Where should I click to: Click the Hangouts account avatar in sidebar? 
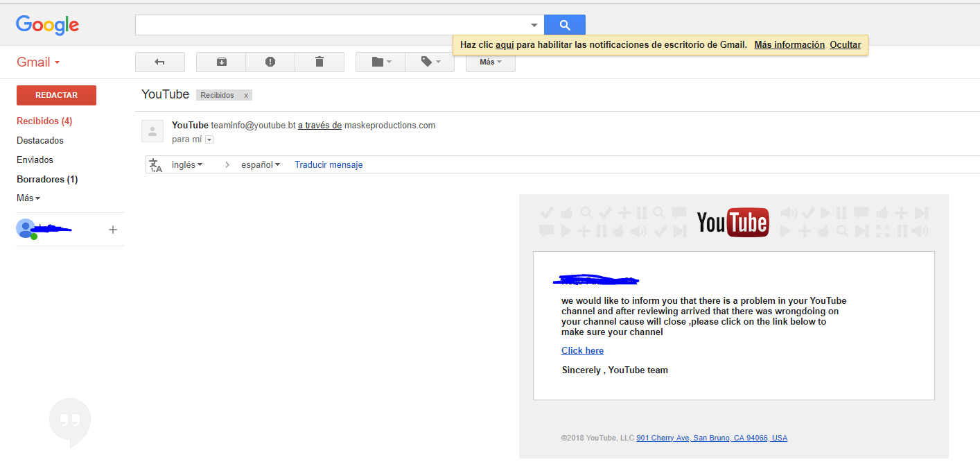tap(26, 229)
